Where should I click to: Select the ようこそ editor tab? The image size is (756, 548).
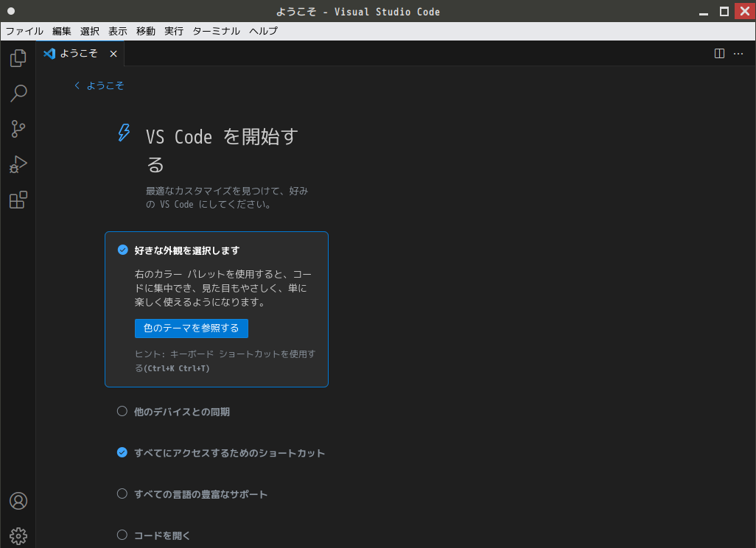[80, 54]
